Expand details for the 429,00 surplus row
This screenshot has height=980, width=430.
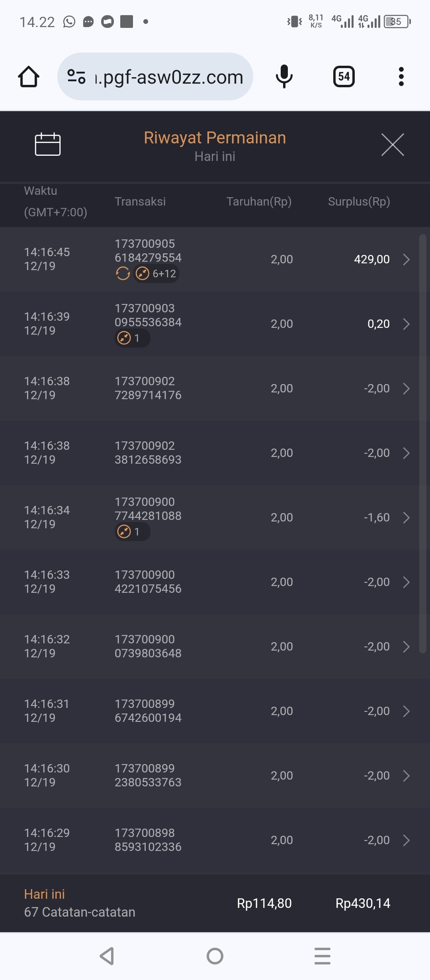406,259
